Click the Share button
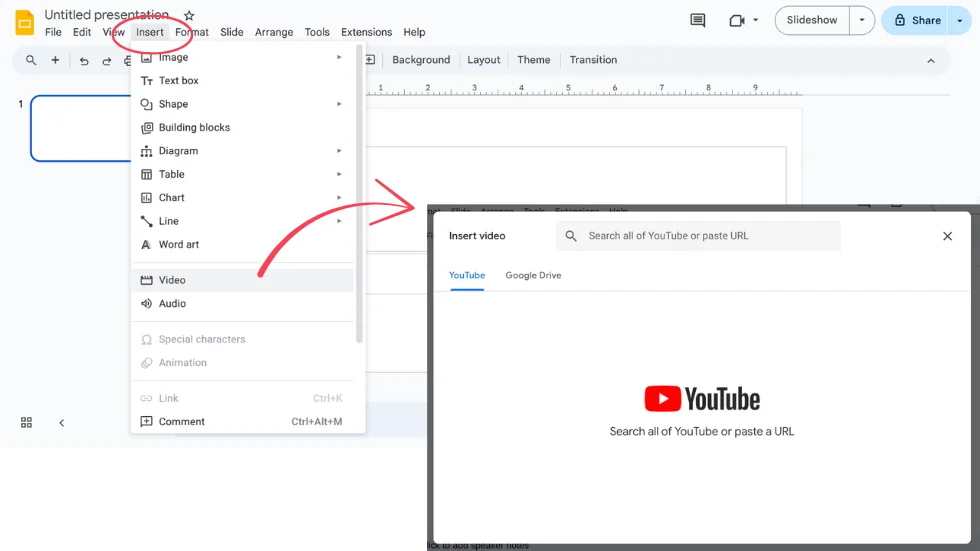Viewport: 980px width, 551px height. pyautogui.click(x=917, y=20)
